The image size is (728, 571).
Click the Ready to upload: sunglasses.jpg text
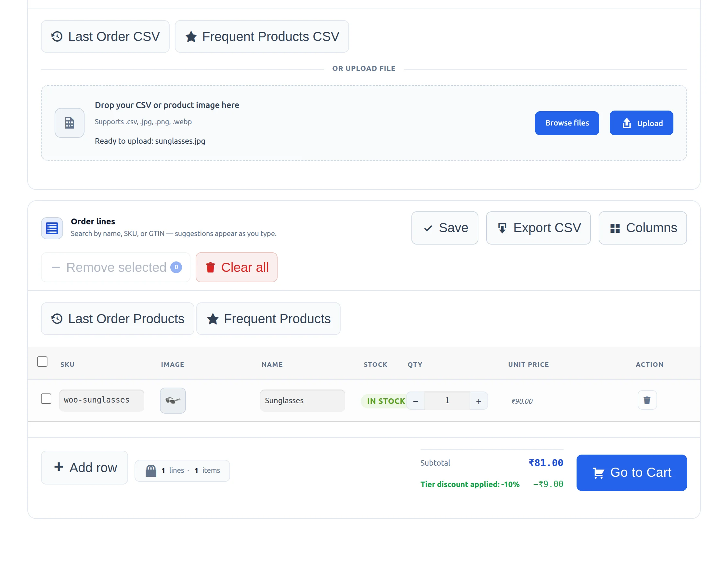point(150,141)
